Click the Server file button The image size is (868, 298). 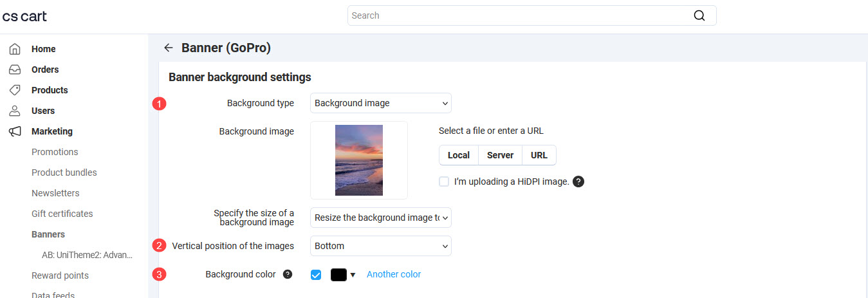tap(501, 155)
